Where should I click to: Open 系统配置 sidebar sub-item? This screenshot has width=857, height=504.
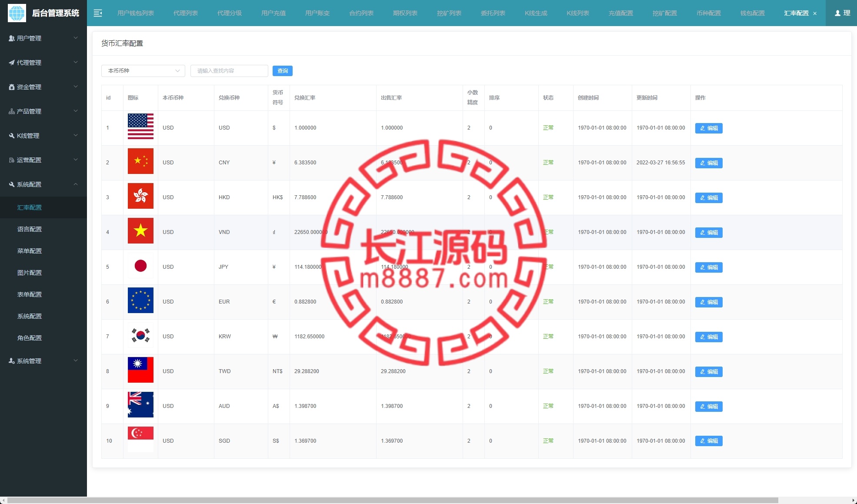pos(43,316)
